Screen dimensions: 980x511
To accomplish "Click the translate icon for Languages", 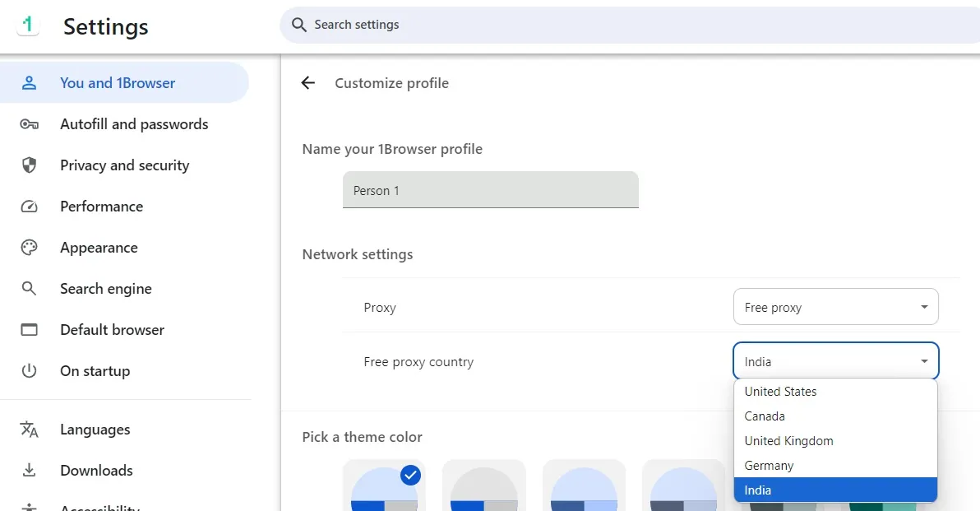I will point(30,430).
